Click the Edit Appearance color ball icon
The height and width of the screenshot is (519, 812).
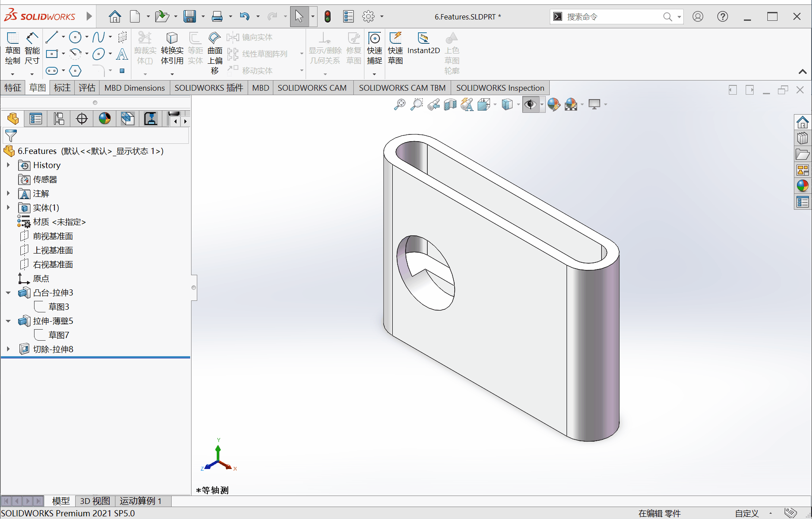[x=553, y=104]
